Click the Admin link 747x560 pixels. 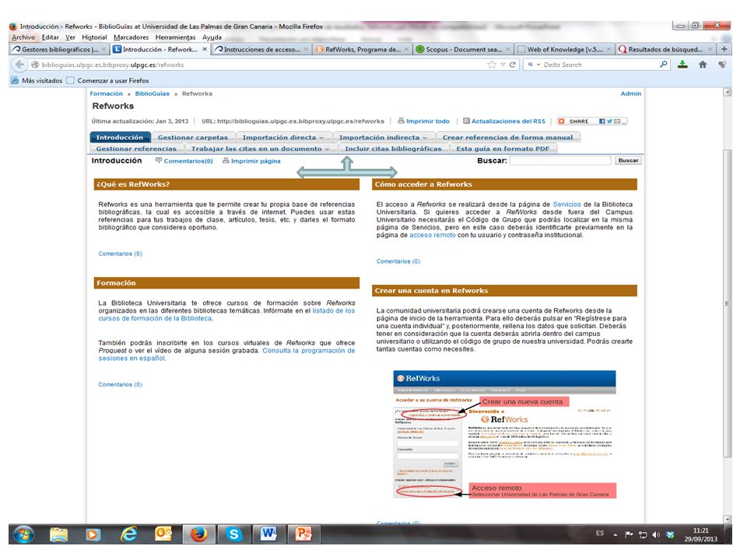[631, 93]
